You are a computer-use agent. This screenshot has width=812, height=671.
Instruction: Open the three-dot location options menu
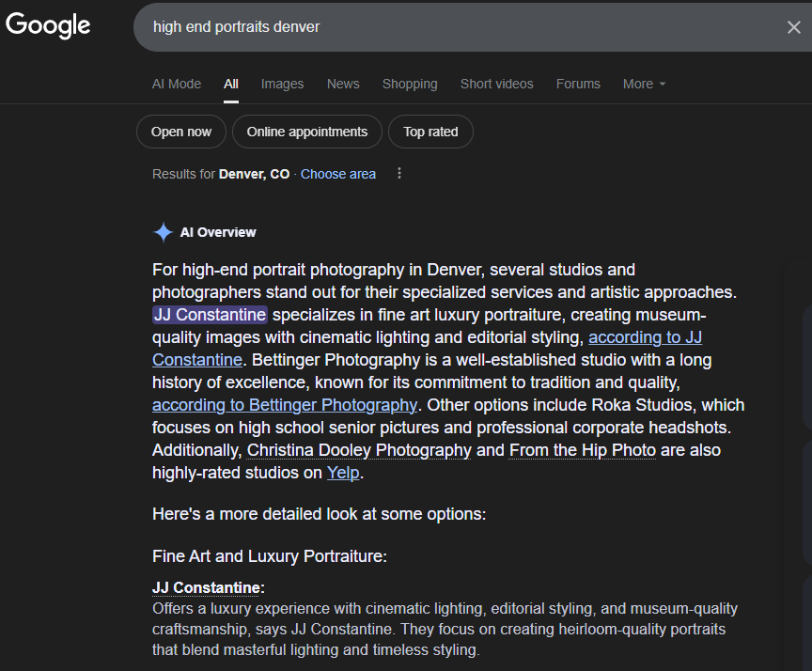(x=398, y=174)
